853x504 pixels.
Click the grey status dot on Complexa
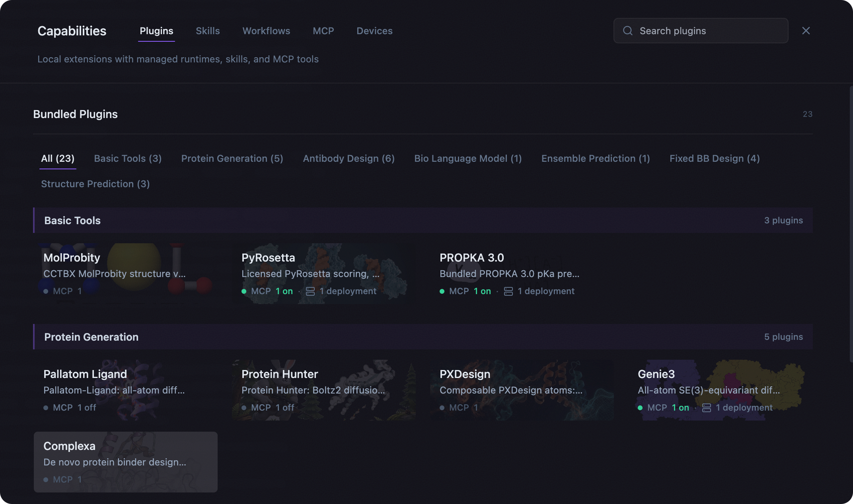point(46,480)
